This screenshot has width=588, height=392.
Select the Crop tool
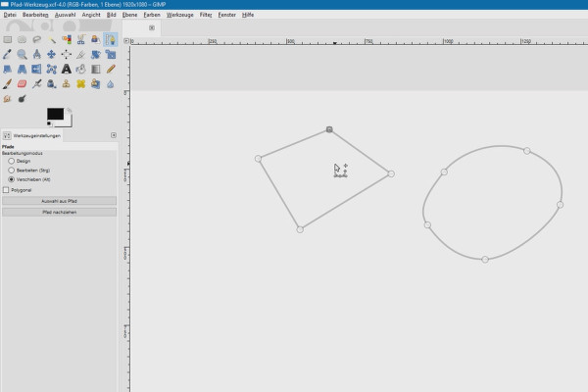coord(81,55)
